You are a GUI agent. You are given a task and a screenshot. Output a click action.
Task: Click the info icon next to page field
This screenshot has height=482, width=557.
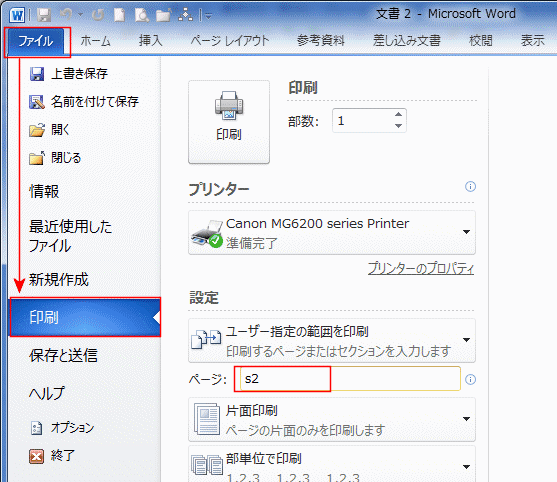pos(470,379)
